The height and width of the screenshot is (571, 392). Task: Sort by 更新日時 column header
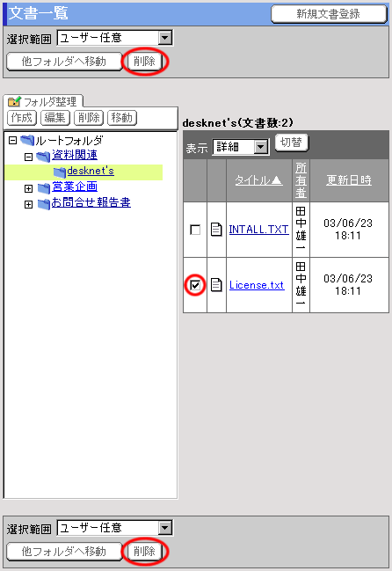[x=349, y=179]
